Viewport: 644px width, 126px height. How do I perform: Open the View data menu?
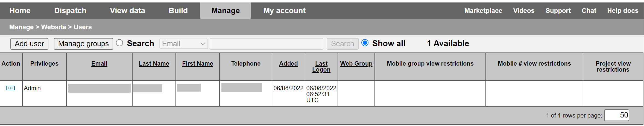(127, 11)
